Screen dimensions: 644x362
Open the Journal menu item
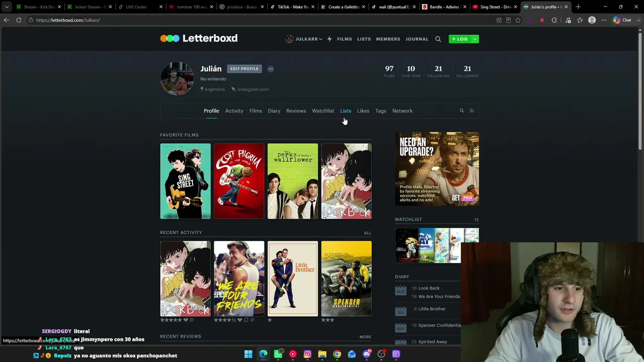[417, 39]
